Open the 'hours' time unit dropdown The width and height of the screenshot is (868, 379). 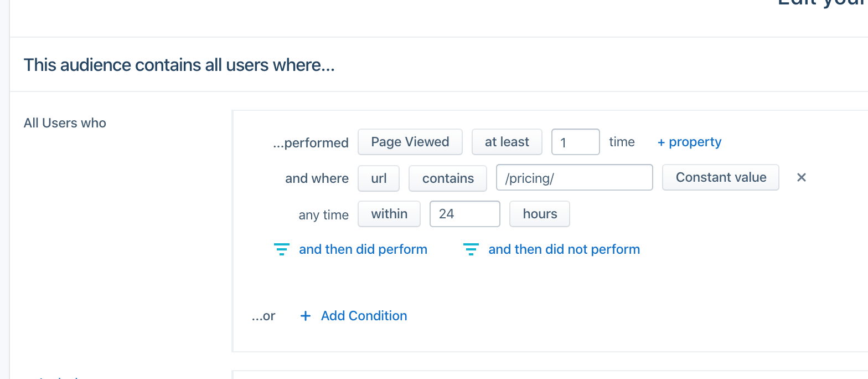[x=540, y=214]
